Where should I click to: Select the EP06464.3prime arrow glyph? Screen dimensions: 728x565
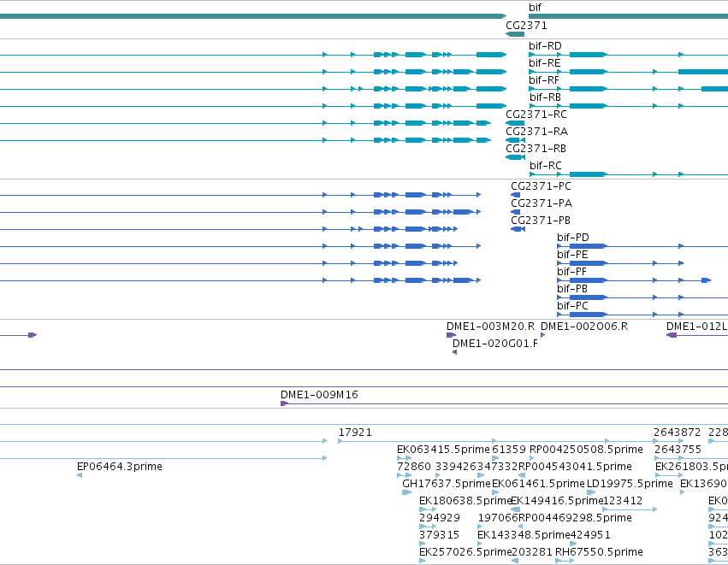click(80, 475)
